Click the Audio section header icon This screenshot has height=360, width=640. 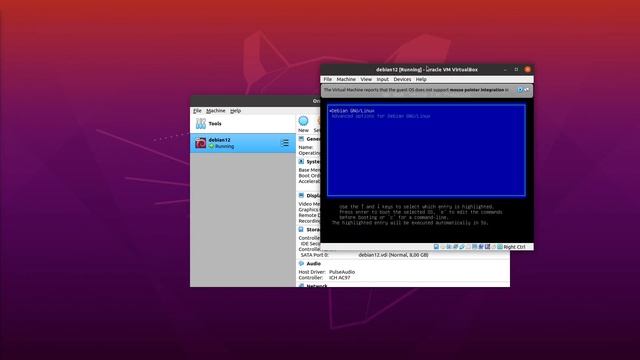click(301, 264)
